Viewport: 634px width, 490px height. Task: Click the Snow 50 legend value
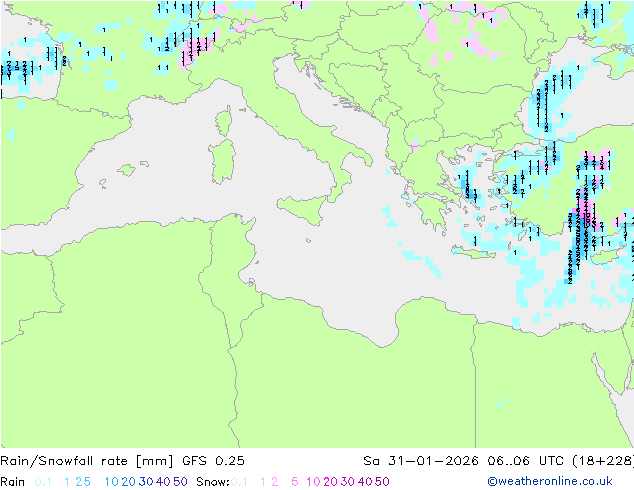pyautogui.click(x=382, y=482)
